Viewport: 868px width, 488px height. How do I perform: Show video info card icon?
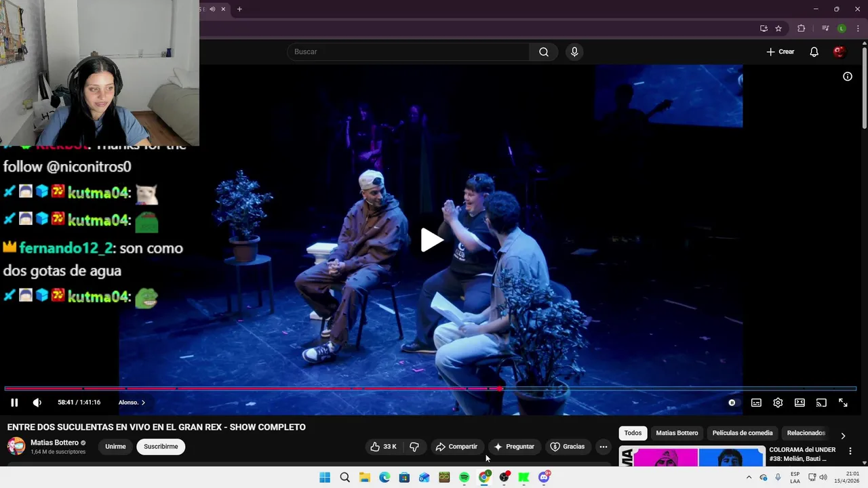(x=848, y=77)
